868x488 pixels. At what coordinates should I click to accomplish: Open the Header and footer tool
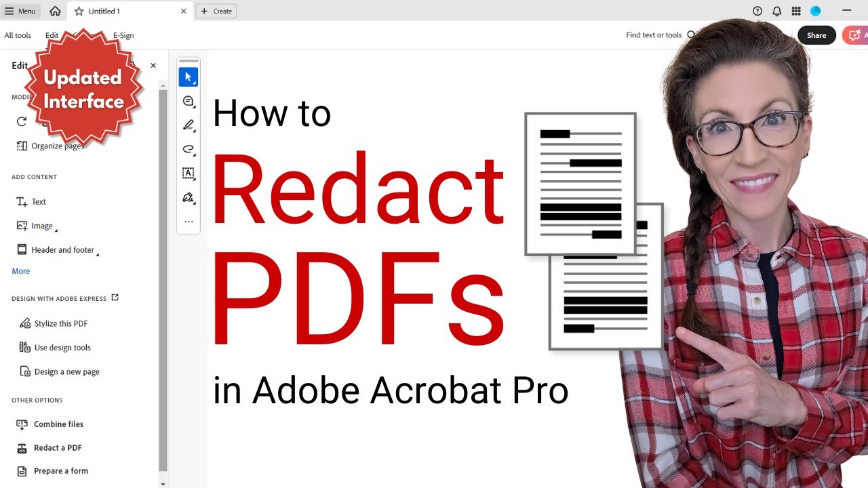[56, 250]
